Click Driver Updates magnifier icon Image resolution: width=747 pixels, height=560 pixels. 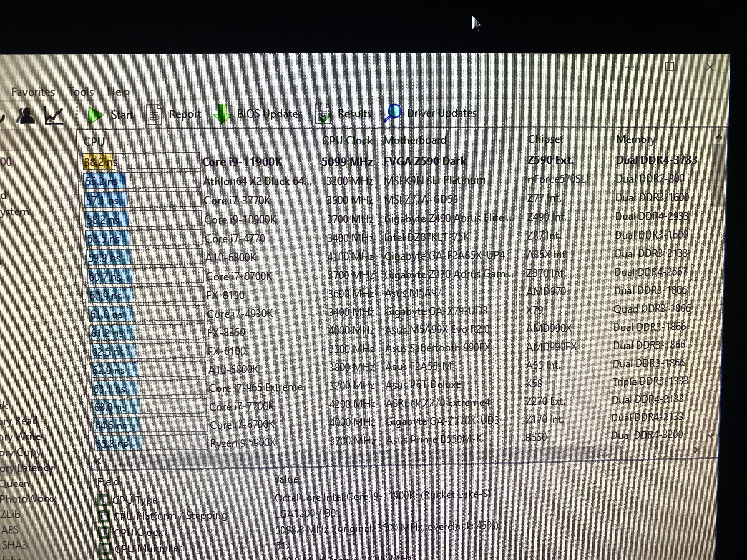[x=392, y=113]
